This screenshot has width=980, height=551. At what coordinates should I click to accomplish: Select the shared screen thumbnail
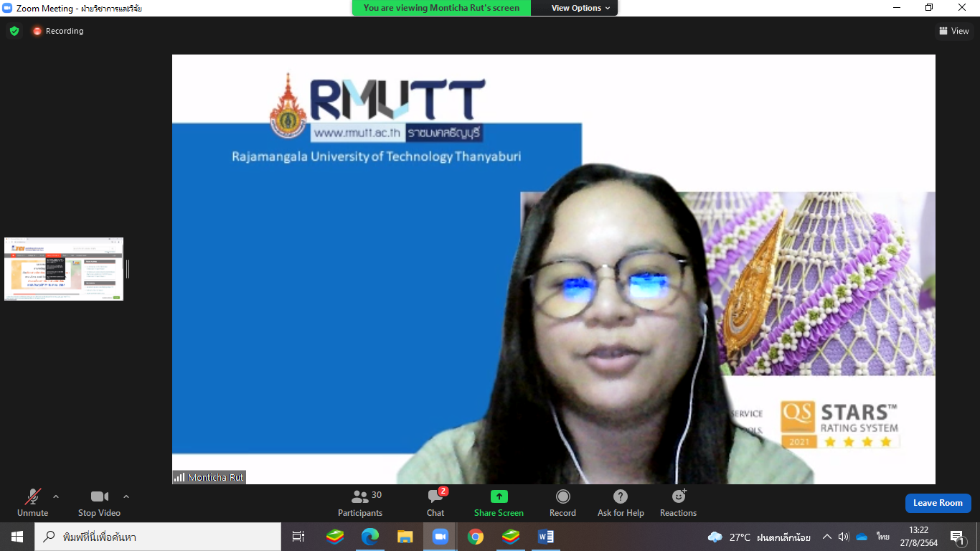pos(64,269)
